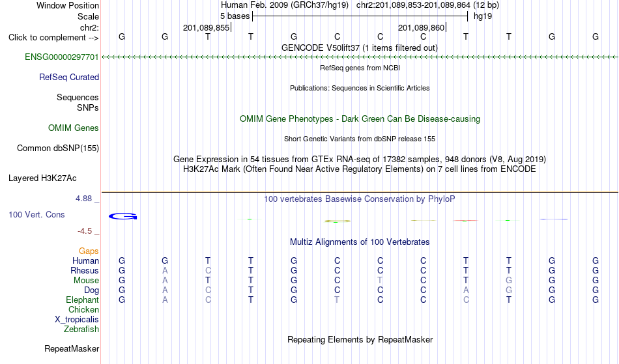The height and width of the screenshot is (364, 619).
Task: Click the 'RefSeq genes from NCBI' title
Action: point(360,68)
